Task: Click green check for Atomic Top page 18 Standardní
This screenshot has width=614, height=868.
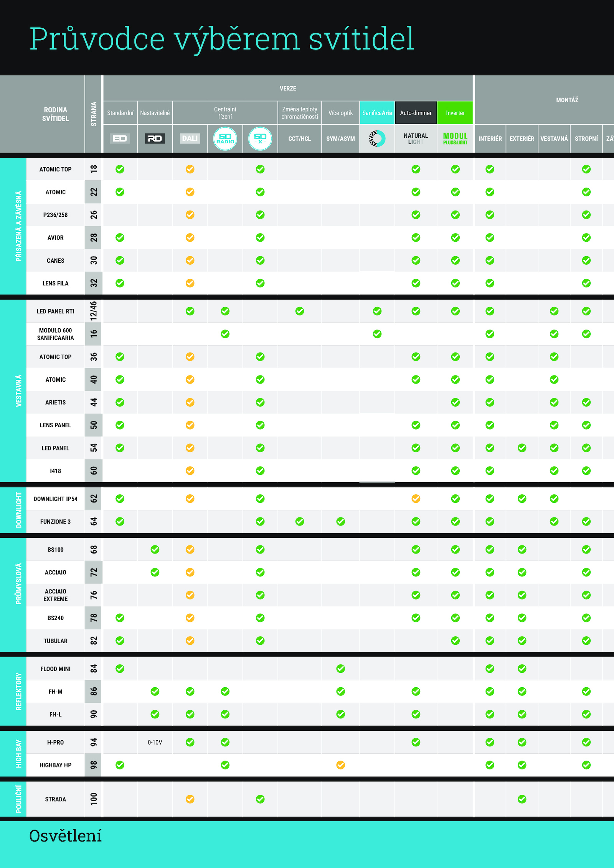Action: coord(120,169)
